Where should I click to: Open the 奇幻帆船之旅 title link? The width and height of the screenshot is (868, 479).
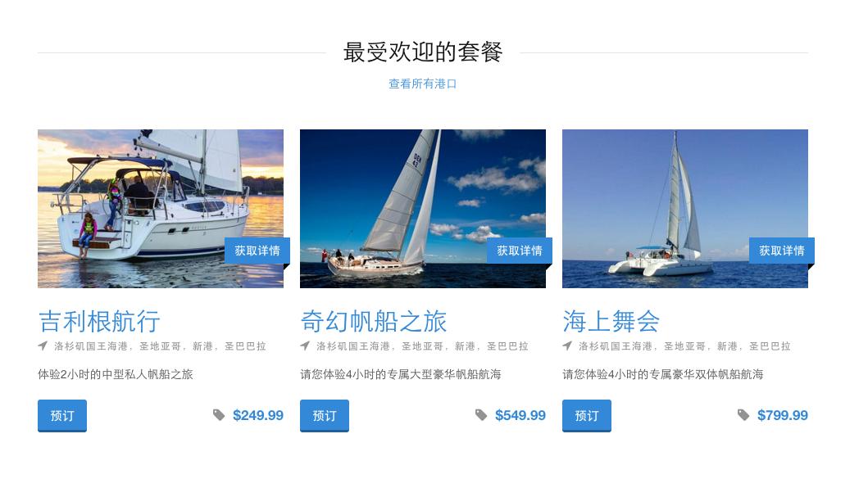point(374,321)
